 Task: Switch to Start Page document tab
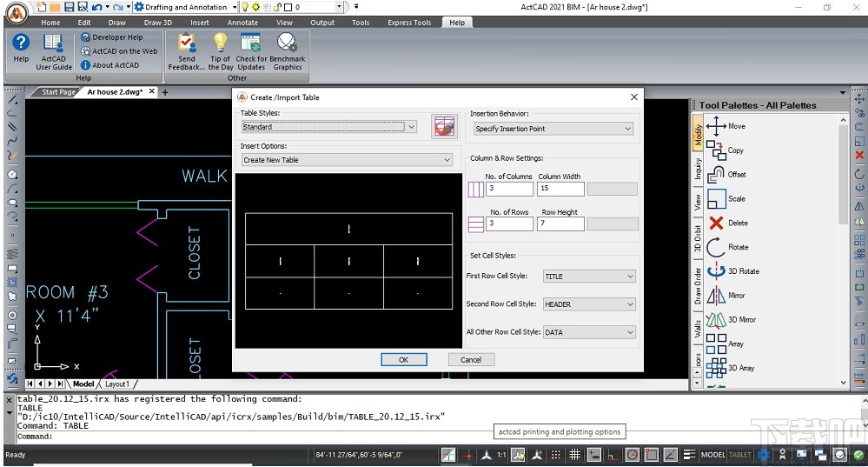point(58,92)
